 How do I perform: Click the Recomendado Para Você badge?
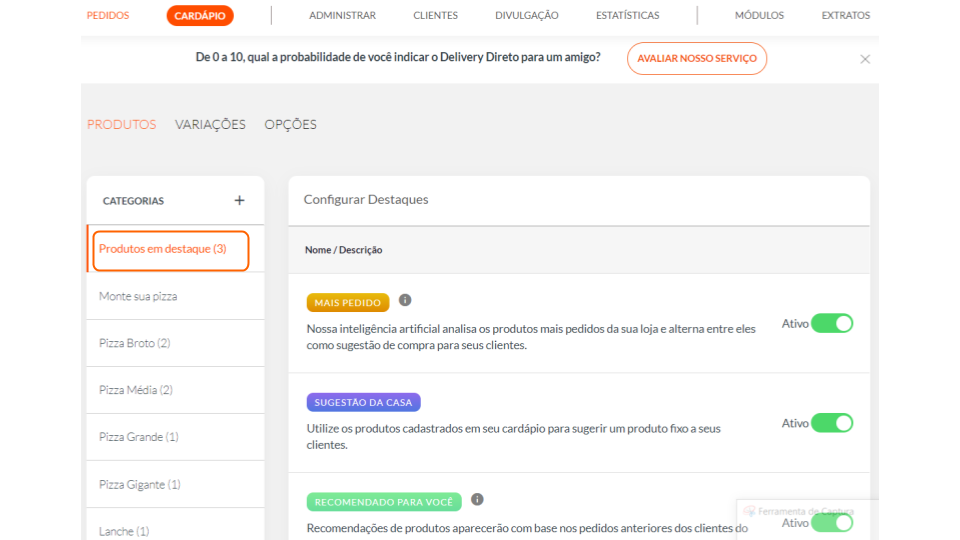[x=384, y=502]
